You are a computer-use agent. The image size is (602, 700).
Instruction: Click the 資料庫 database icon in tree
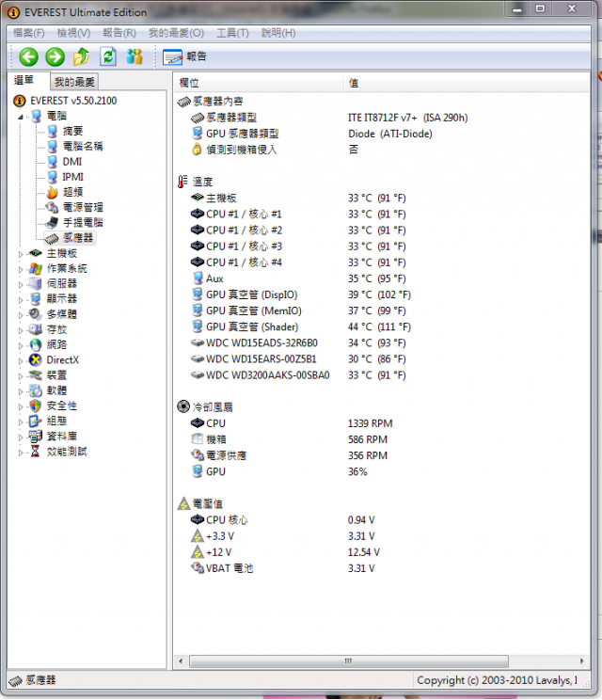point(35,437)
